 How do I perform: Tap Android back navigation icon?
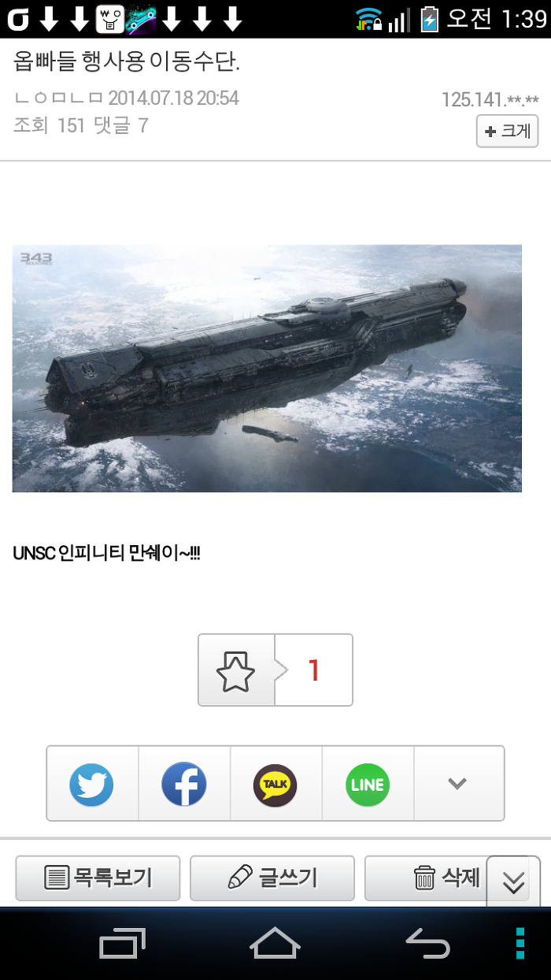point(427,943)
